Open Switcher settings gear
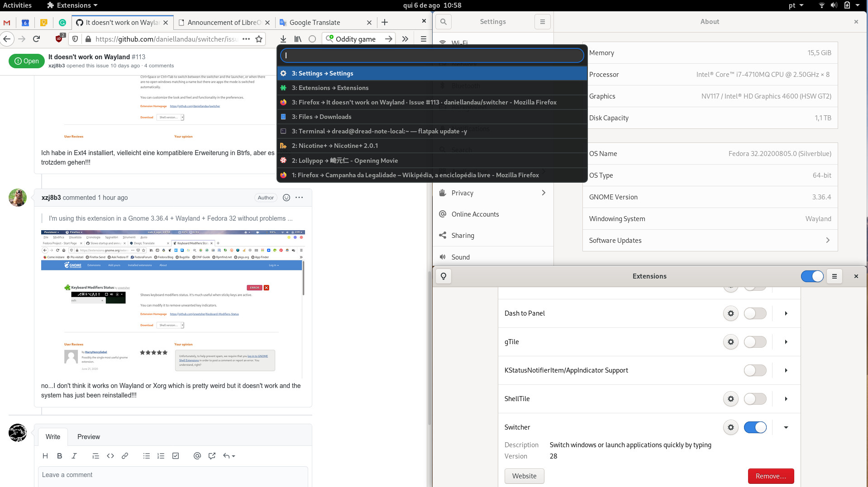The width and height of the screenshot is (868, 487). (x=731, y=427)
